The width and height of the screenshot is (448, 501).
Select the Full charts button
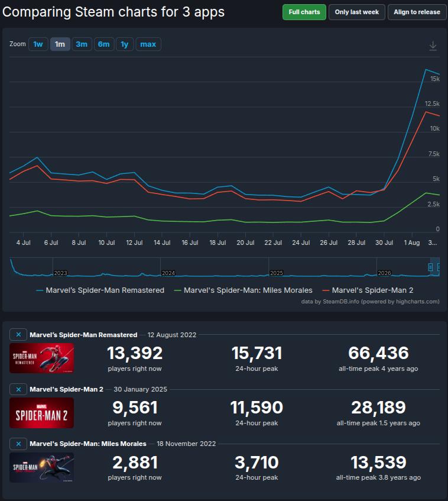(304, 12)
